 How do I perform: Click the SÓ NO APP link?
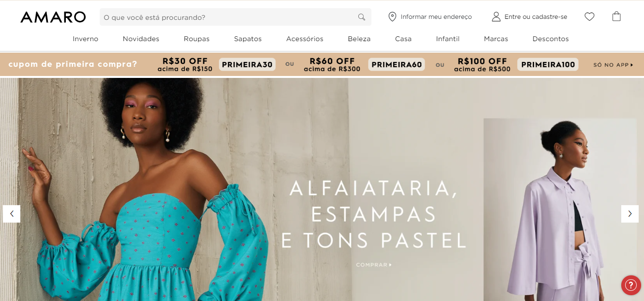pyautogui.click(x=613, y=65)
